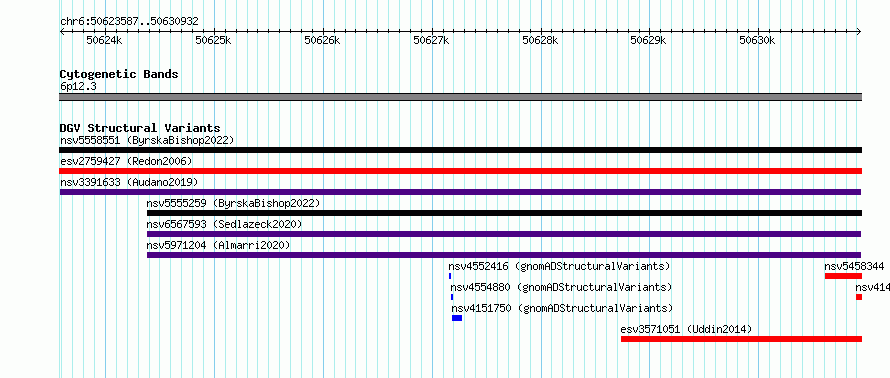Select the black bar under nsv5555259
890x378 pixels.
click(504, 213)
